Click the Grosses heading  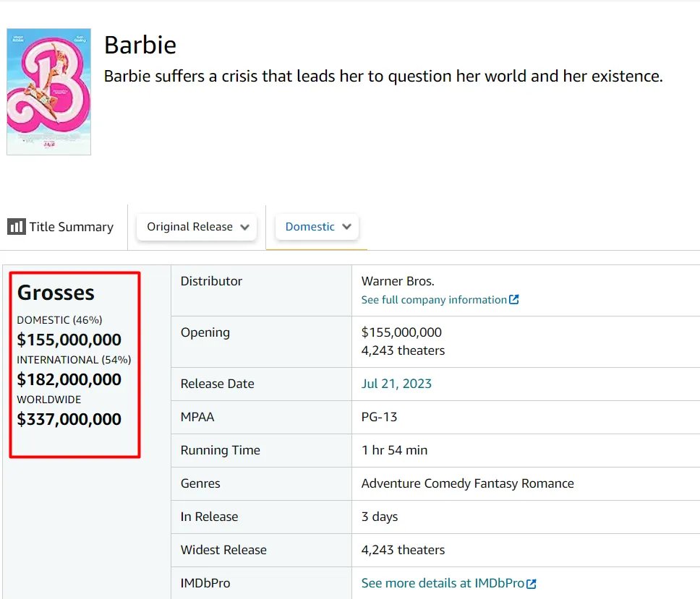pyautogui.click(x=56, y=293)
